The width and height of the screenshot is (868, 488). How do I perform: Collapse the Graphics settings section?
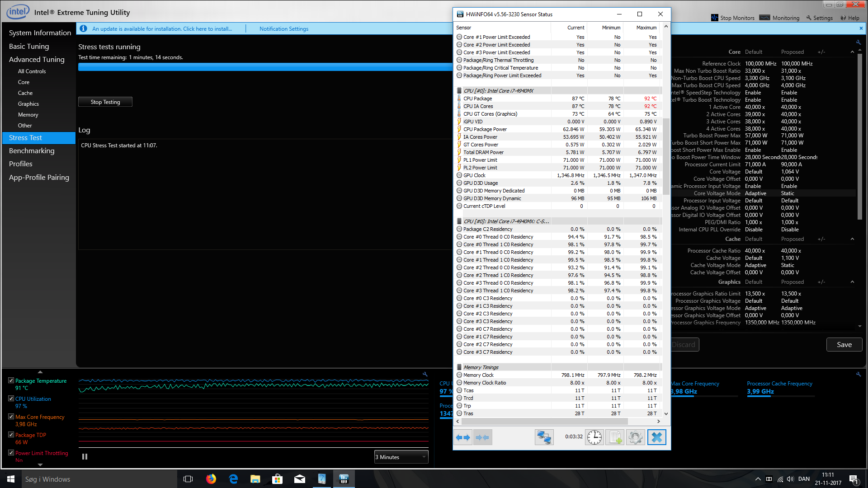(853, 282)
